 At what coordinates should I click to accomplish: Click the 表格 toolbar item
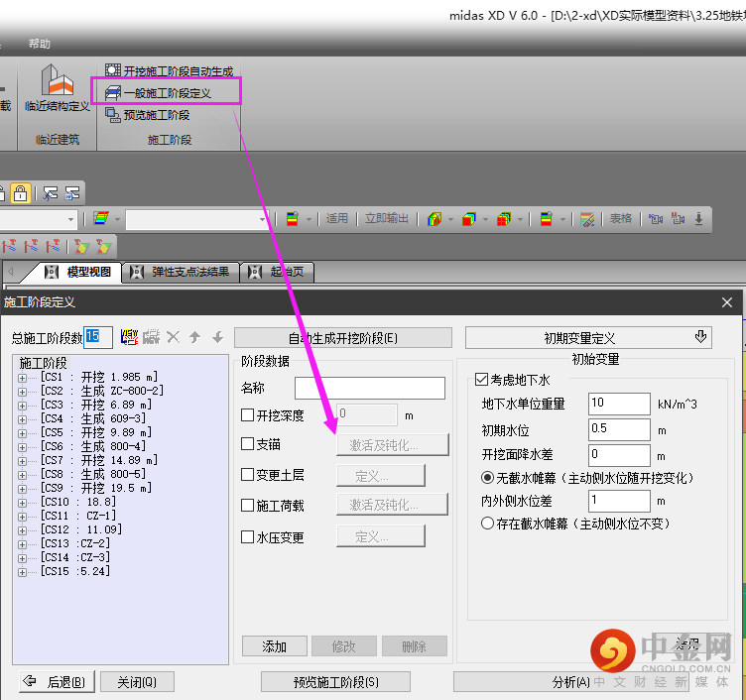(x=620, y=219)
